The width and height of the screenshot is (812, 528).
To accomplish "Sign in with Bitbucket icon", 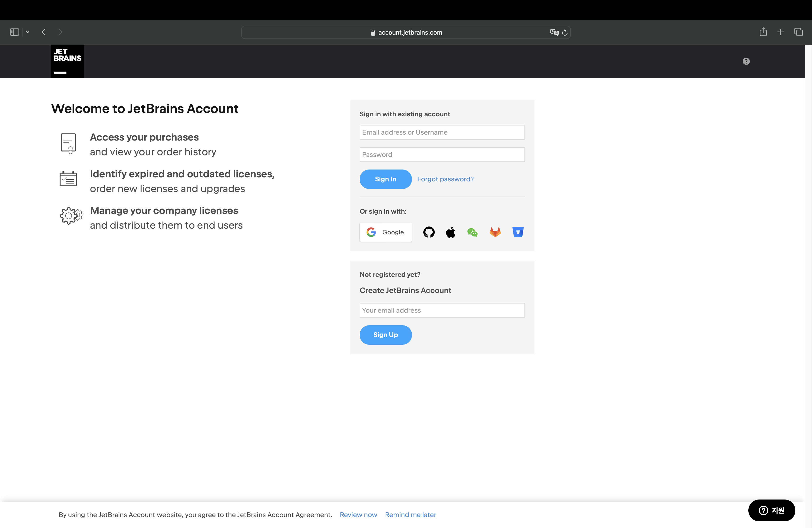I will point(518,232).
